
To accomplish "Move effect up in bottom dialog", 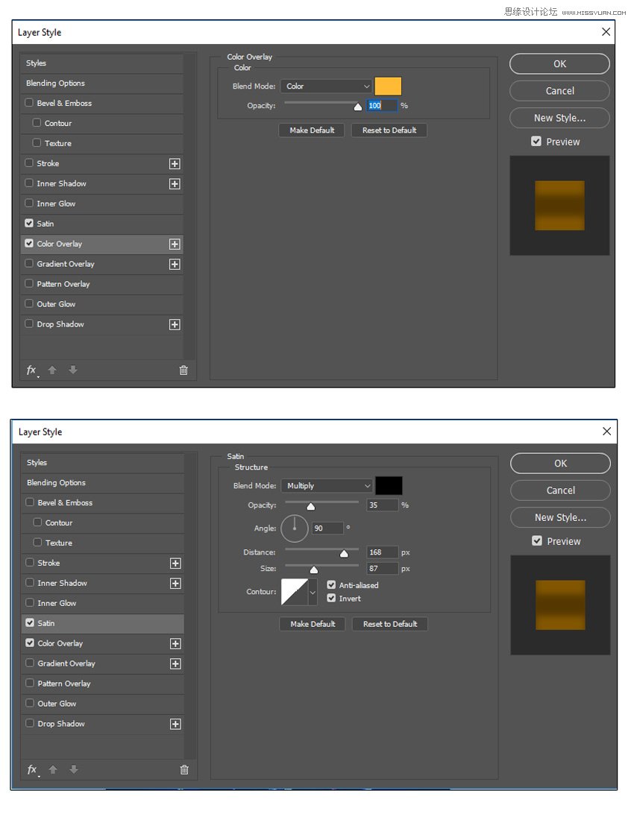I will point(52,770).
